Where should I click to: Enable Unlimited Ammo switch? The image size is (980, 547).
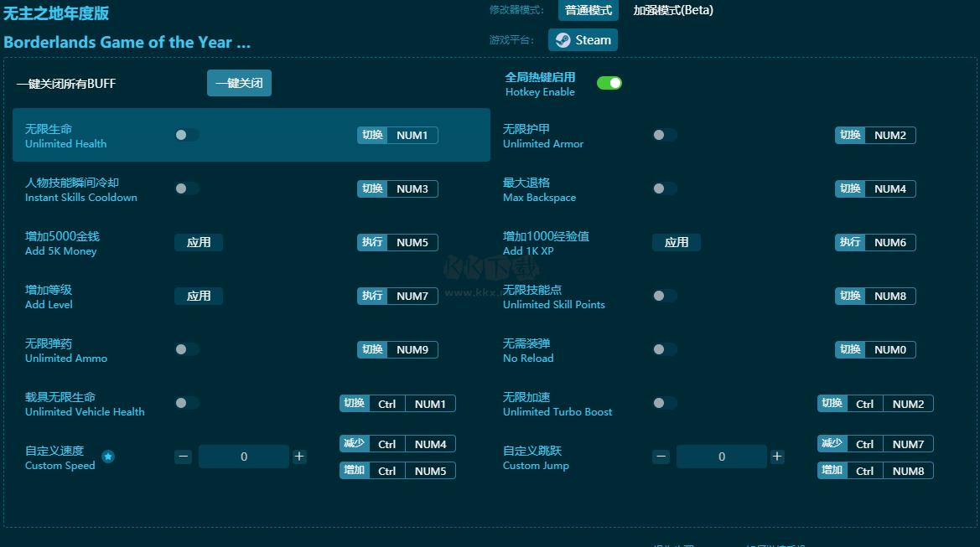187,349
